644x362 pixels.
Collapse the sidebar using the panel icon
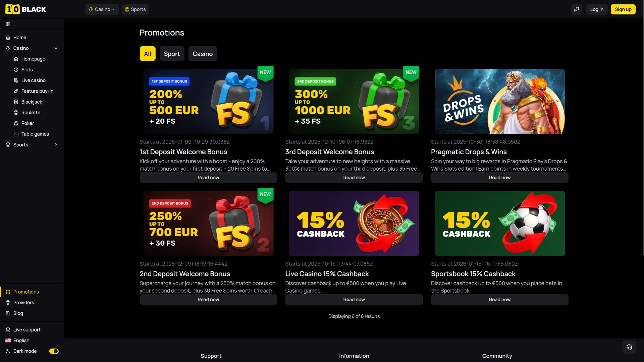pos(8,24)
